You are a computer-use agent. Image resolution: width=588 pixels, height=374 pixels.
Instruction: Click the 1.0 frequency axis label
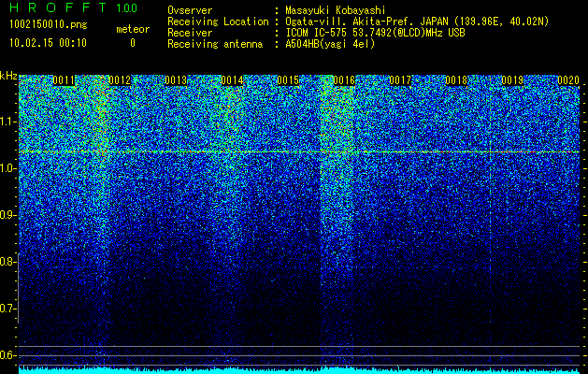tap(7, 168)
